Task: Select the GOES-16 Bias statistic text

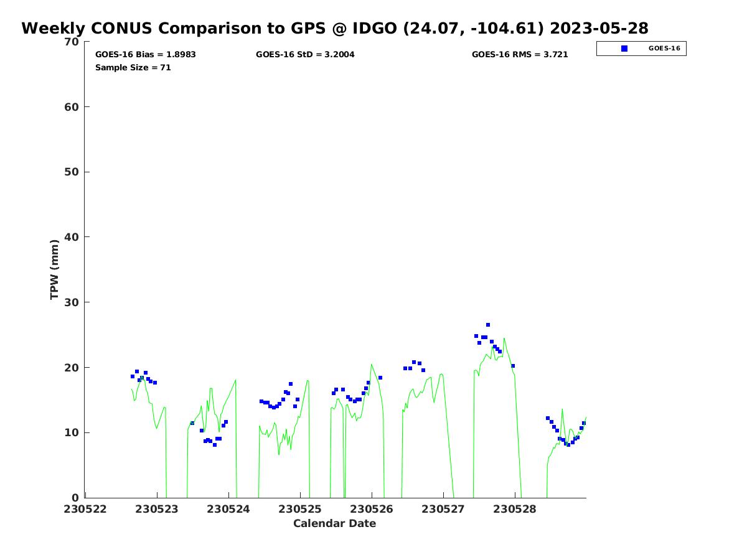Action: pyautogui.click(x=145, y=55)
